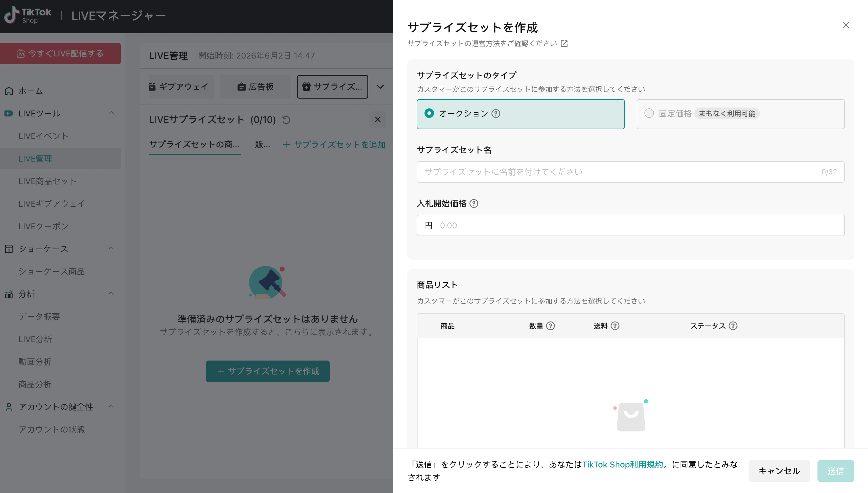The image size is (868, 493).
Task: Click the LIVEツール camera icon
Action: (x=9, y=113)
